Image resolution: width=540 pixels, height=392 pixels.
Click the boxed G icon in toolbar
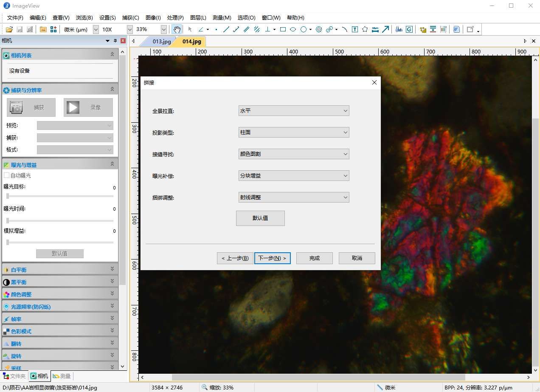coord(409,29)
